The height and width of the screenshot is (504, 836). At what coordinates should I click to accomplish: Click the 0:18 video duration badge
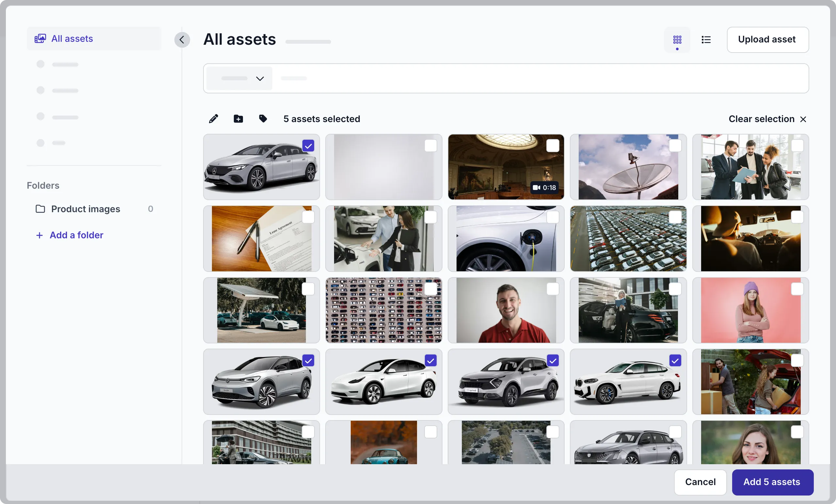click(544, 188)
